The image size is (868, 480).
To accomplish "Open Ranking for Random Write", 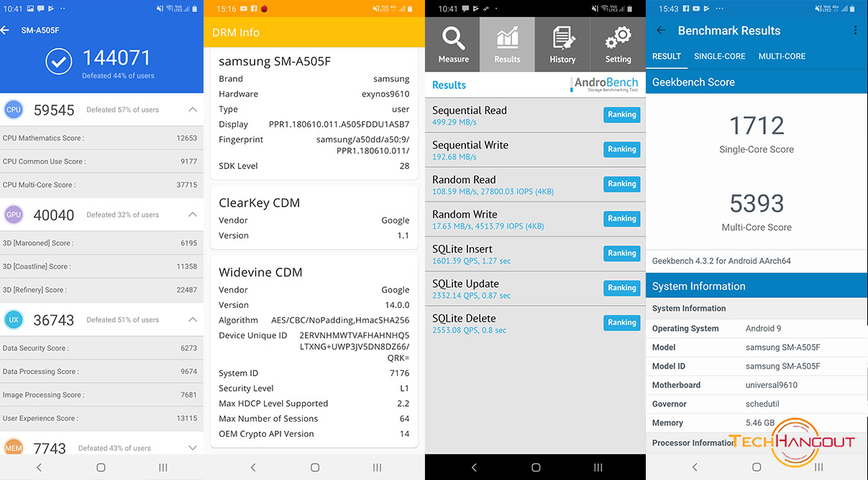I will point(621,218).
